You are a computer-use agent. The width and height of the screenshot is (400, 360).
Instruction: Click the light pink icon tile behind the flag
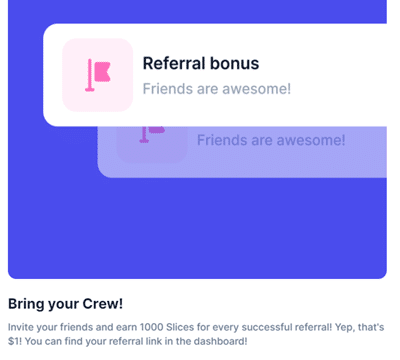(x=98, y=75)
